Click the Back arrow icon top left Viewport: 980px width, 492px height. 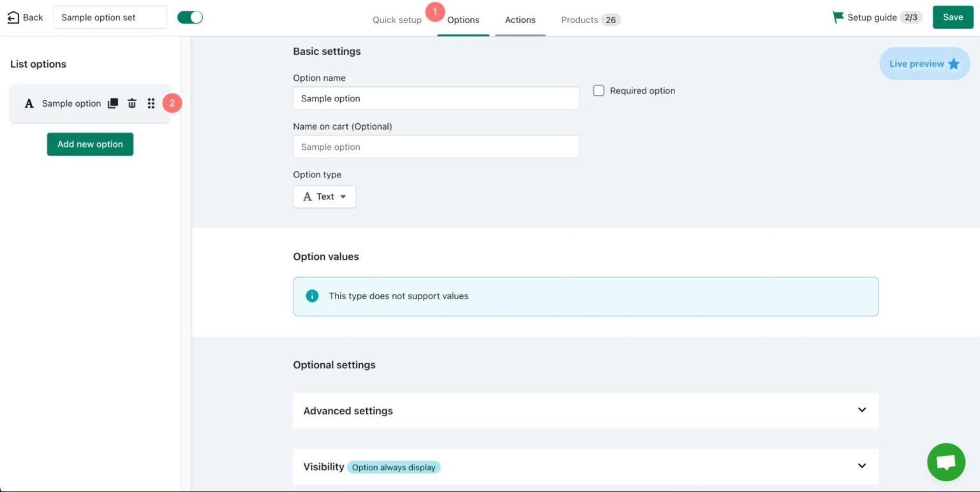tap(14, 17)
